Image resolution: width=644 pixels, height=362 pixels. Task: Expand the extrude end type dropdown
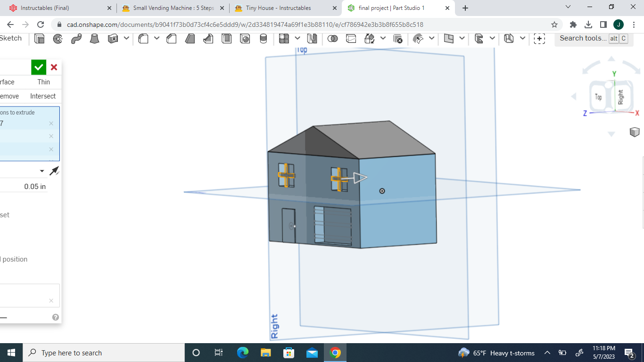[41, 171]
